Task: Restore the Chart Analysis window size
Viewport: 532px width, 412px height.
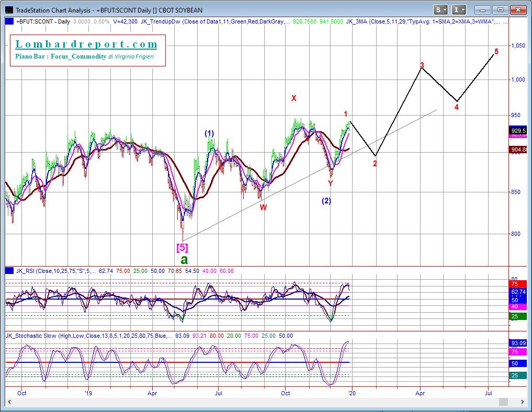Action: coord(500,10)
